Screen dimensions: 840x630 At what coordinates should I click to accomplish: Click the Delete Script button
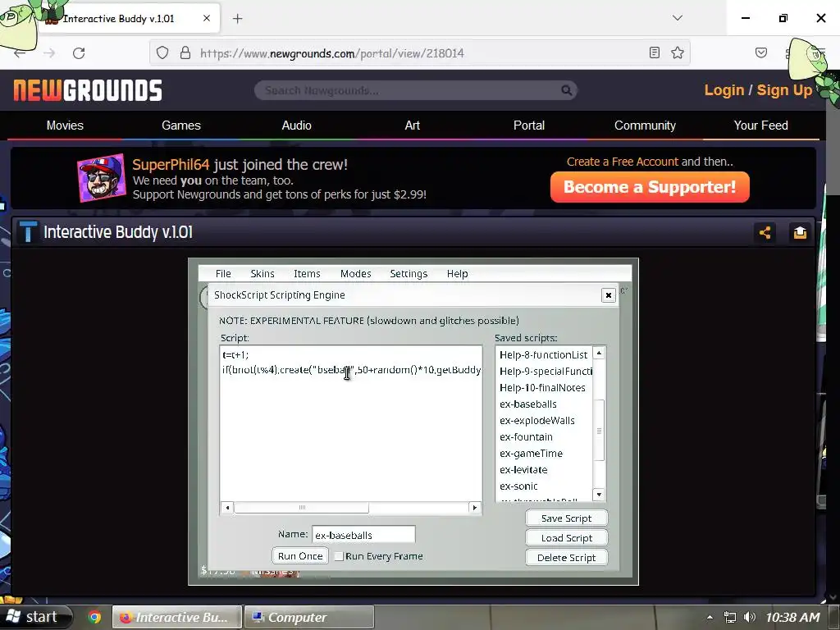[x=566, y=558]
